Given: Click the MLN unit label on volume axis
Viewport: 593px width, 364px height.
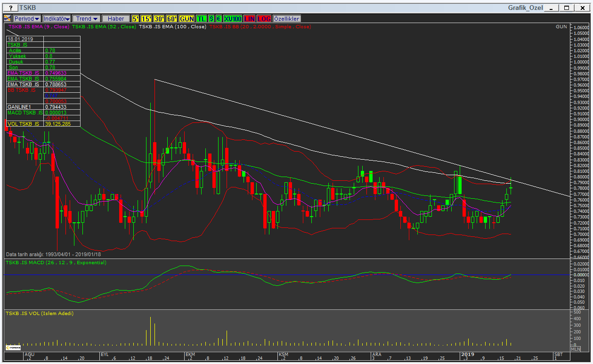Looking at the screenshot, I should tap(576, 349).
